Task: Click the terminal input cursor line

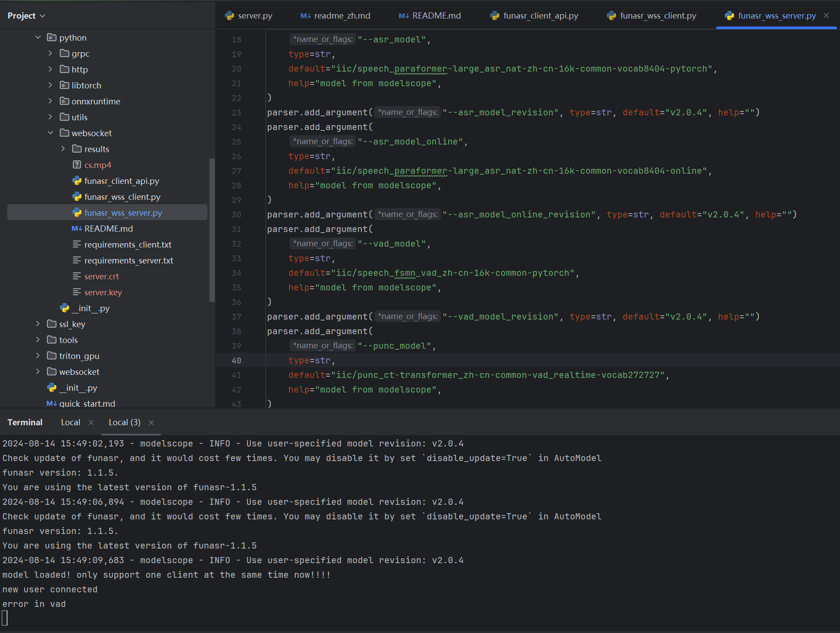Action: click(x=5, y=618)
